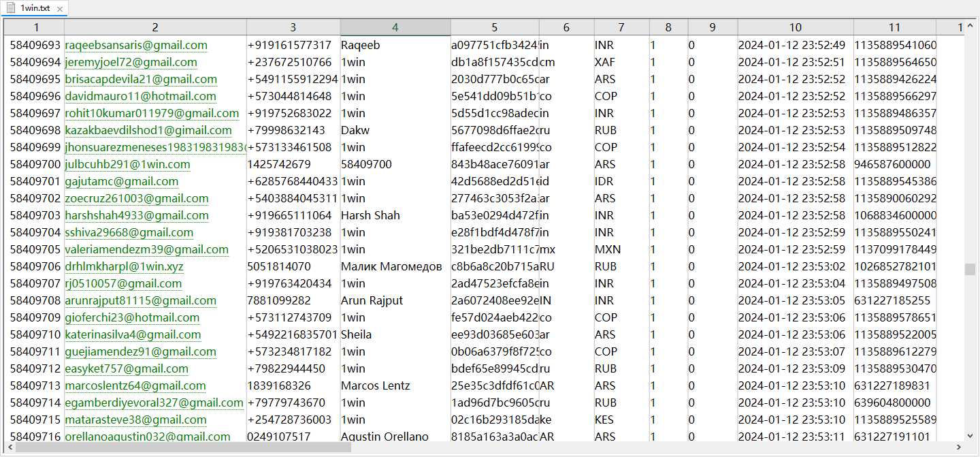Select the country code cell 'cm'
The width and height of the screenshot is (980, 457).
tap(548, 62)
